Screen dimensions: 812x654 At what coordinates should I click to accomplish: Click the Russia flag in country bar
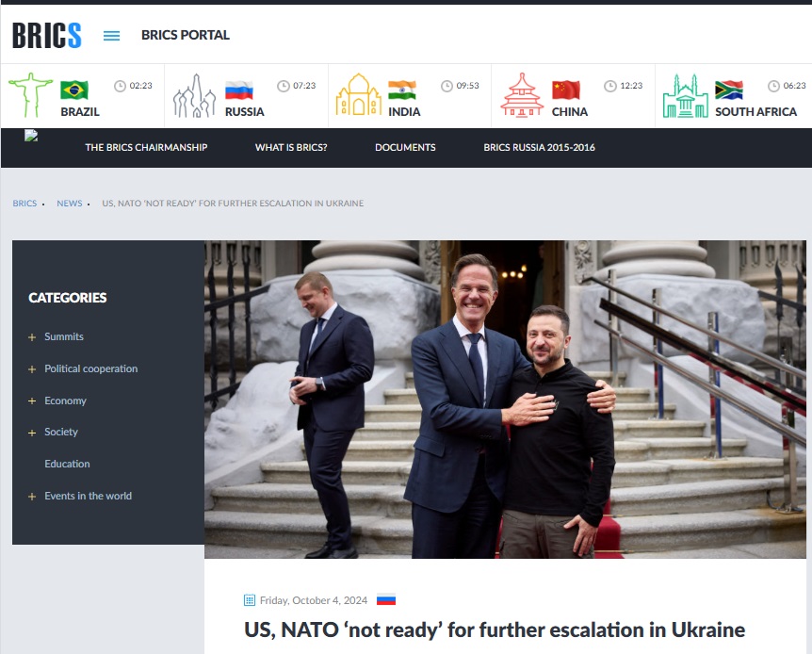tap(239, 90)
